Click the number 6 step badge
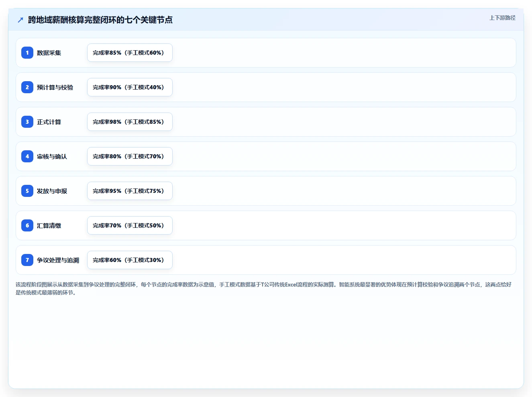The height and width of the screenshot is (397, 532). pyautogui.click(x=27, y=225)
